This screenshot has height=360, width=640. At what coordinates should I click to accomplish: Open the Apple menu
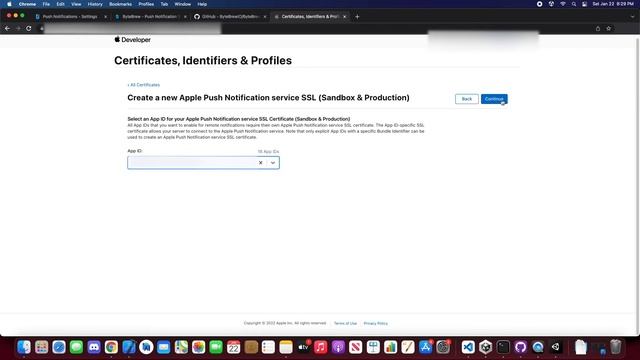click(x=9, y=4)
